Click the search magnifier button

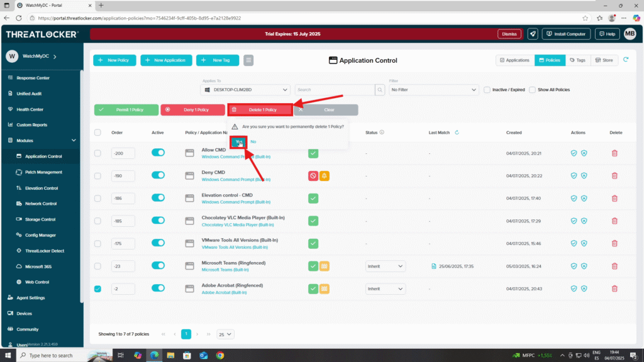[380, 89]
